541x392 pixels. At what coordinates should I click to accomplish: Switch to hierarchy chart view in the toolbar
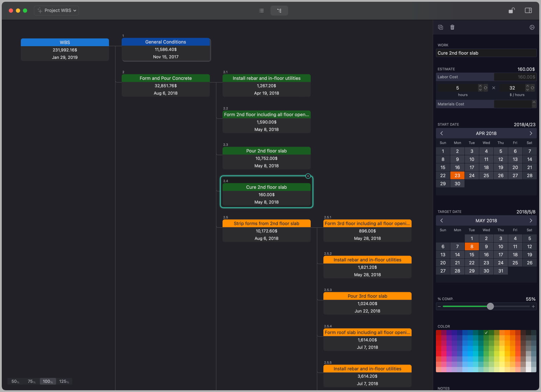click(x=279, y=10)
